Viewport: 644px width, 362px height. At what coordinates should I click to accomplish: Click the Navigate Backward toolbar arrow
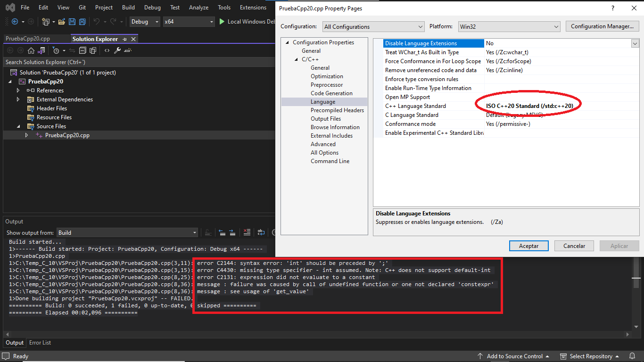pyautogui.click(x=15, y=22)
